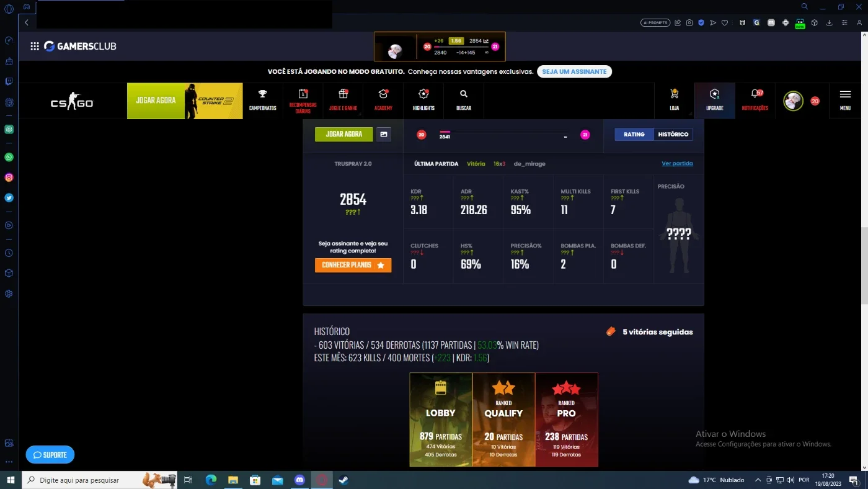The image size is (868, 489).
Task: Open the Loja store icon
Action: [x=675, y=101]
